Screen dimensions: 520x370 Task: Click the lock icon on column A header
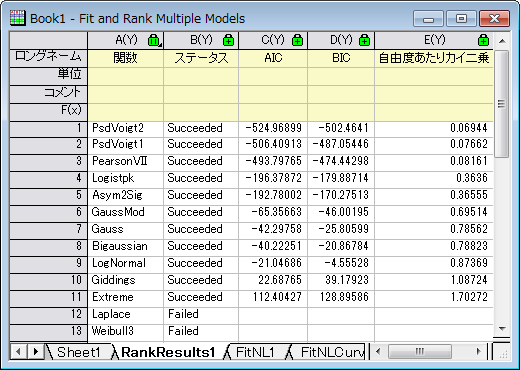pyautogui.click(x=153, y=40)
